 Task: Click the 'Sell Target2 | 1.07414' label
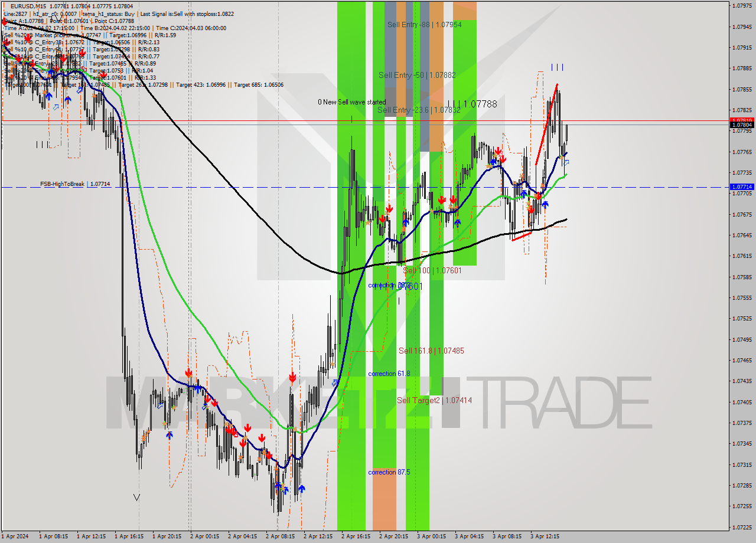pos(434,400)
